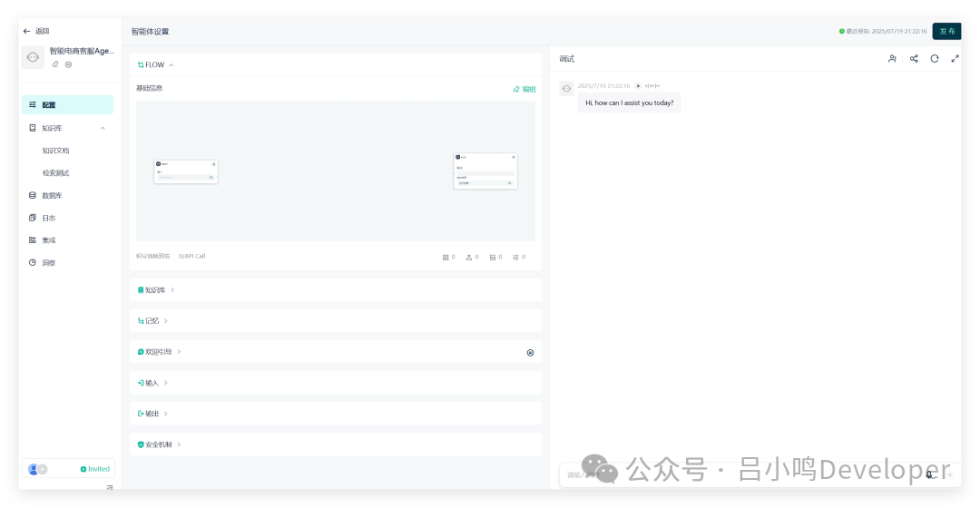This screenshot has height=508, width=980.
Task: Click the 输入 import arrow icon
Action: pyautogui.click(x=141, y=383)
